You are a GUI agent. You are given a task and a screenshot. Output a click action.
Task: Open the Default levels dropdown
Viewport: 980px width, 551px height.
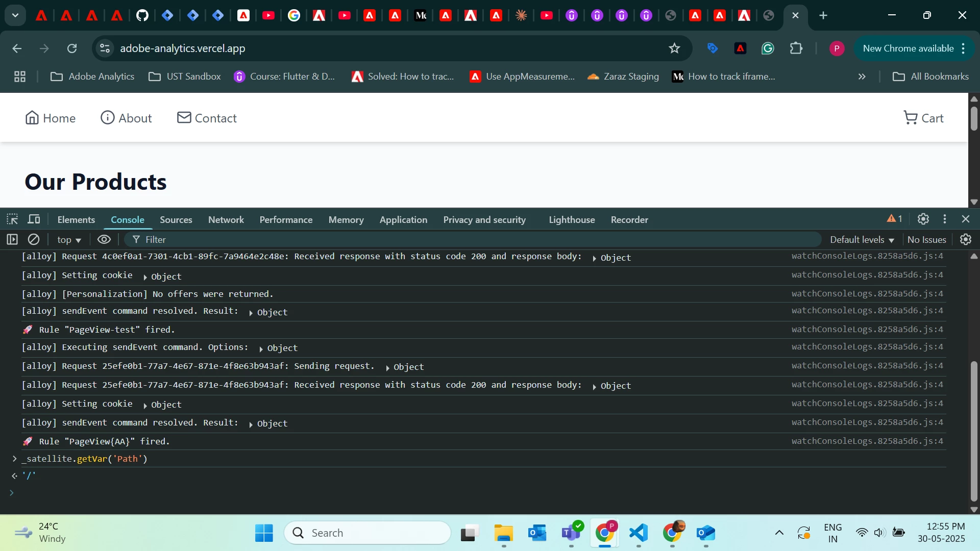click(862, 240)
